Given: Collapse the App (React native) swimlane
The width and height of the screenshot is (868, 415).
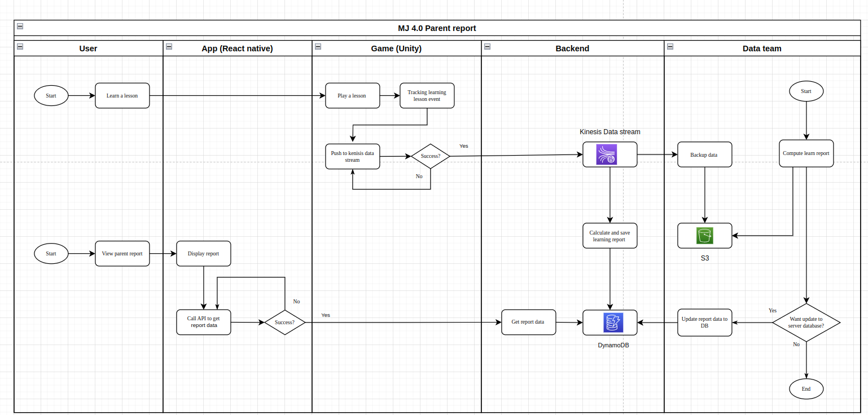Looking at the screenshot, I should (x=169, y=47).
